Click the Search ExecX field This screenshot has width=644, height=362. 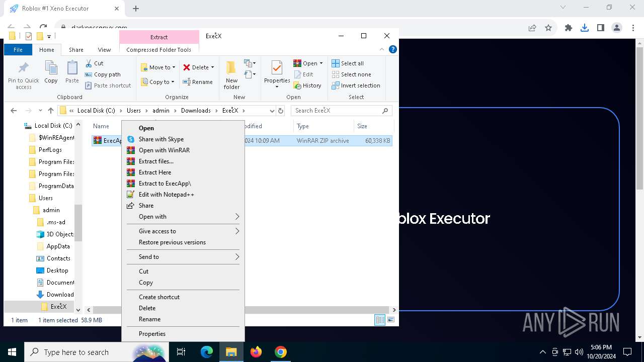341,111
